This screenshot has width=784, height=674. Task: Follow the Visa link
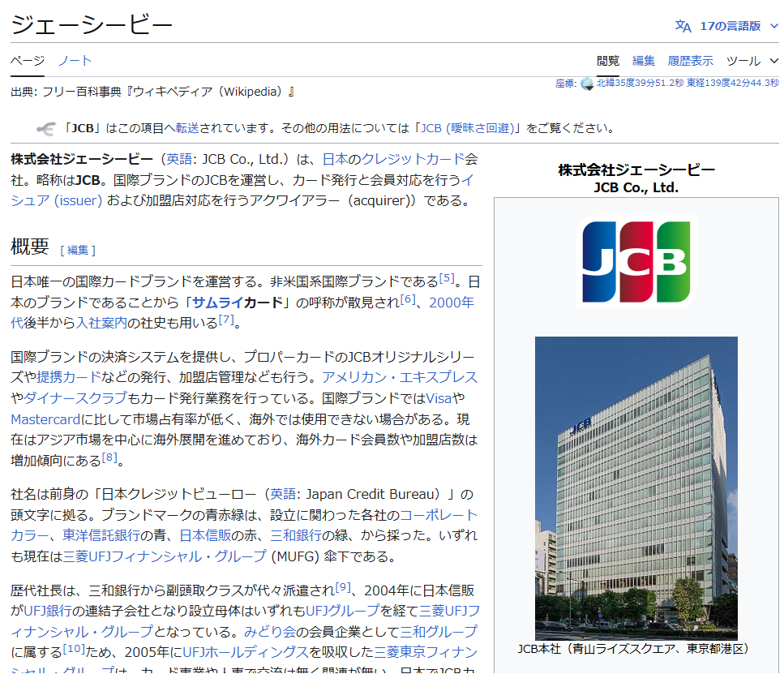pos(439,398)
